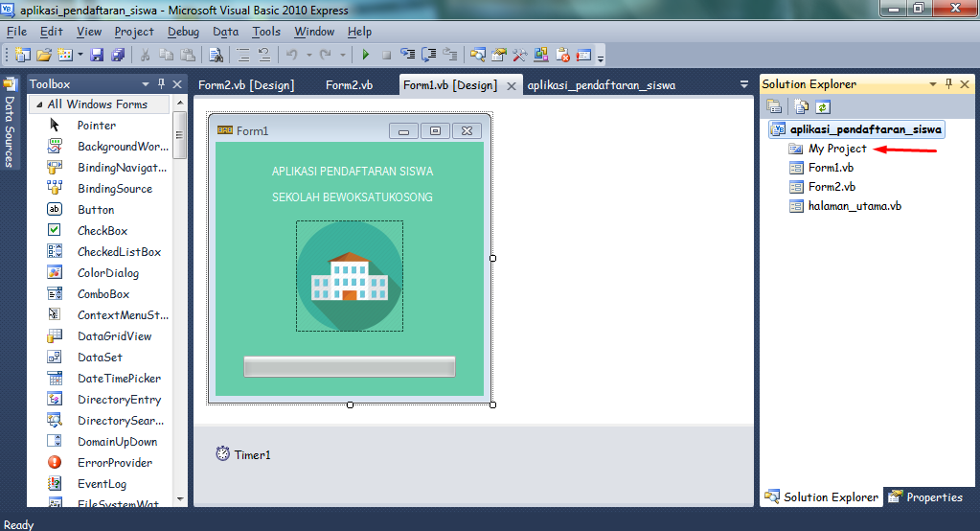Screen dimensions: 980x531
Task: Open the Undo history dropdown arrow
Action: (x=308, y=55)
